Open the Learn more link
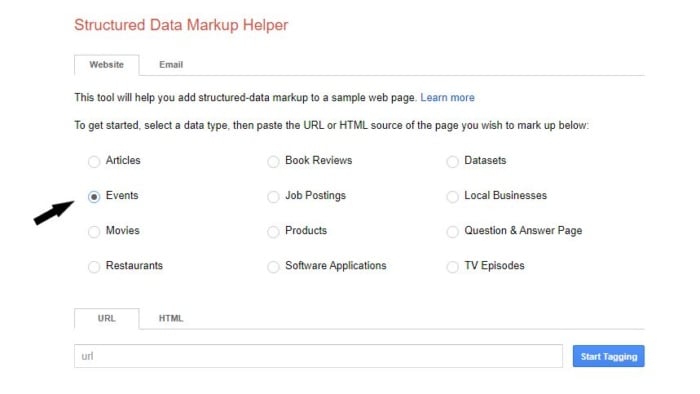The image size is (700, 394). click(x=447, y=98)
